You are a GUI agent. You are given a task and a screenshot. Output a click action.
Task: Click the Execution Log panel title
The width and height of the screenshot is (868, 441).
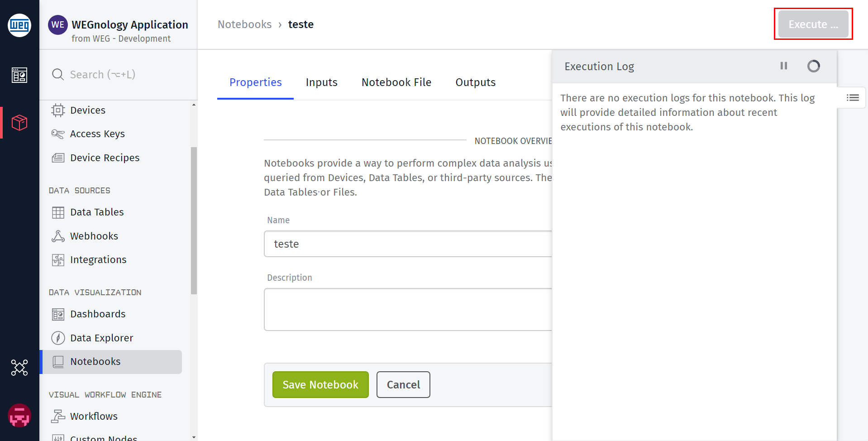[599, 67]
